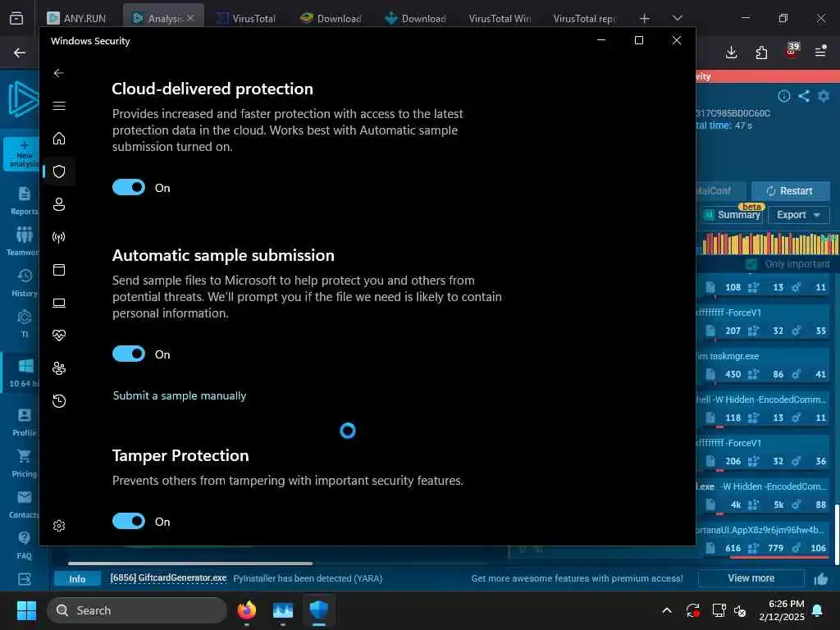Turn off Automatic sample submission toggle
The width and height of the screenshot is (840, 630).
pyautogui.click(x=129, y=354)
